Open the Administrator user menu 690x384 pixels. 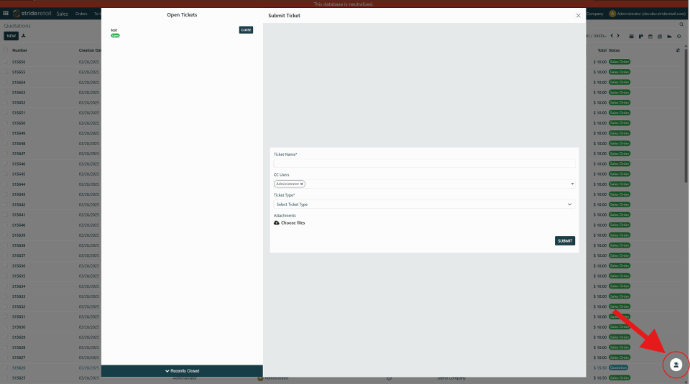click(x=647, y=14)
